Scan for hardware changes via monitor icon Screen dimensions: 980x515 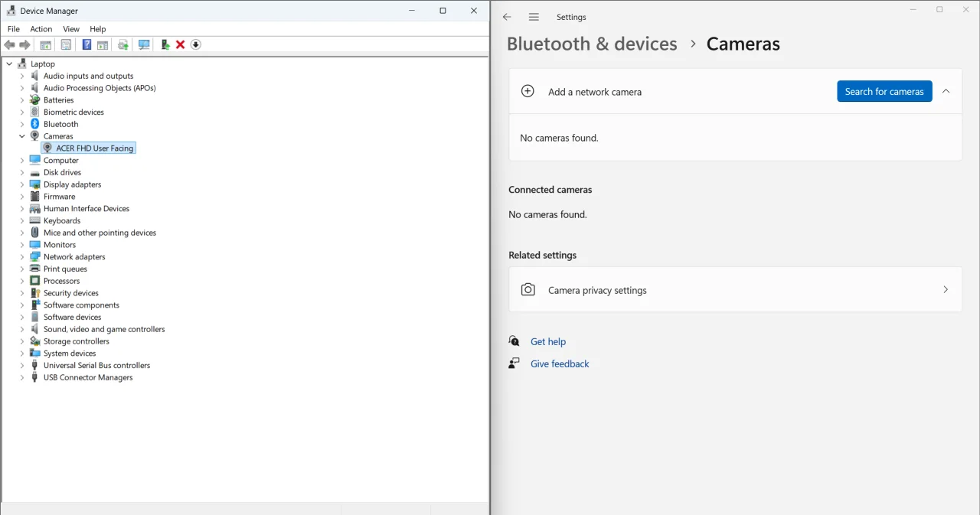pos(144,45)
